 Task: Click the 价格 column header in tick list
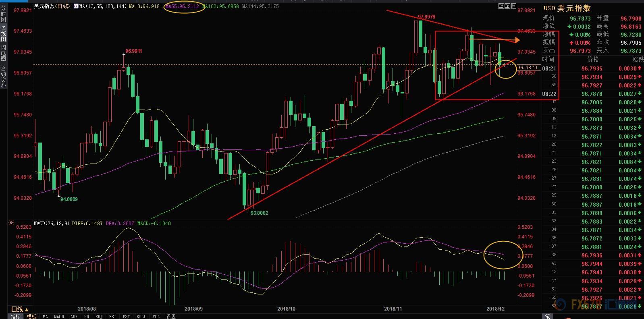click(593, 59)
